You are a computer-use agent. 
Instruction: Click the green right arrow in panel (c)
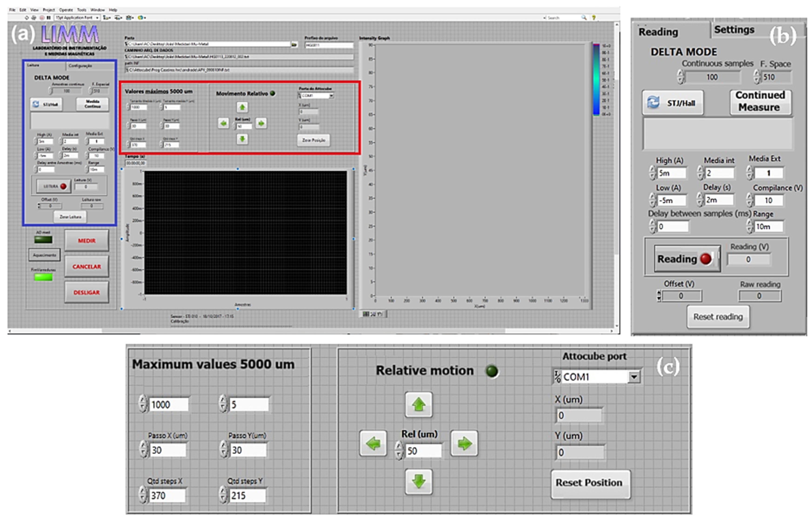(x=464, y=443)
